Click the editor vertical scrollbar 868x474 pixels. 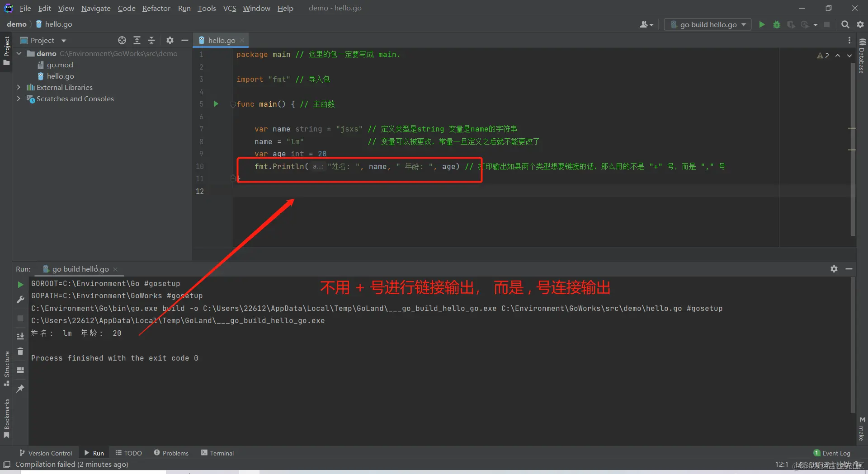pyautogui.click(x=853, y=149)
